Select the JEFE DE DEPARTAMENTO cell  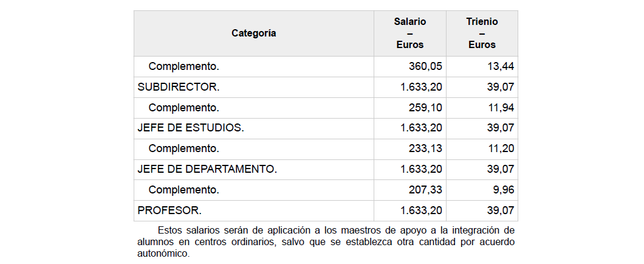point(207,169)
